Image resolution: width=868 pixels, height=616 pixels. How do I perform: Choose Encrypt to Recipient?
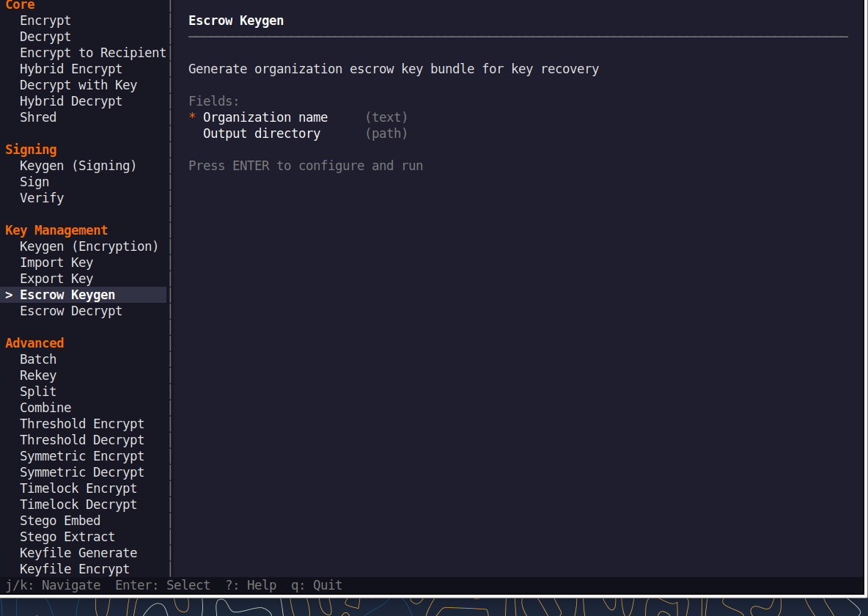pyautogui.click(x=93, y=53)
